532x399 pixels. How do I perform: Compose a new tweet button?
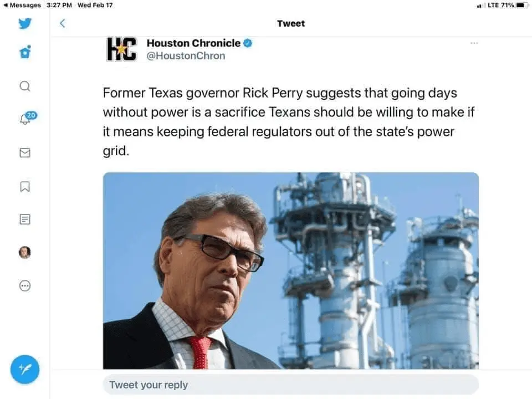point(25,369)
